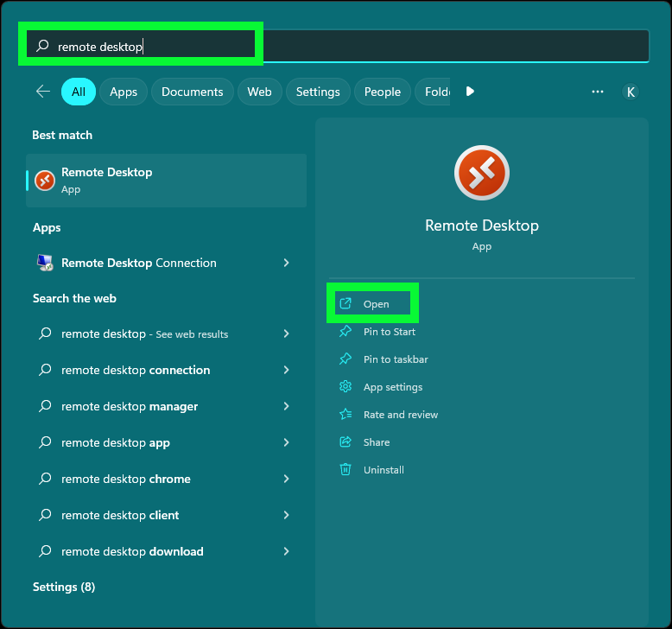Open the Remote Desktop app
The width and height of the screenshot is (672, 629).
pyautogui.click(x=376, y=304)
